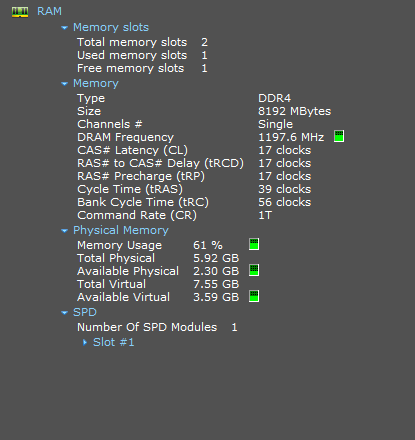415x440 pixels.
Task: Click the Total Virtual label
Action: coord(111,284)
